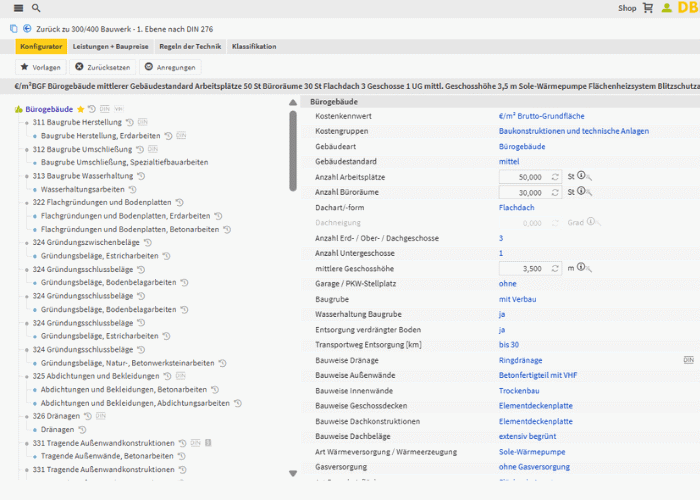Click DIN badge beside 325 Abdichtungen und Bekleidungen

point(180,376)
